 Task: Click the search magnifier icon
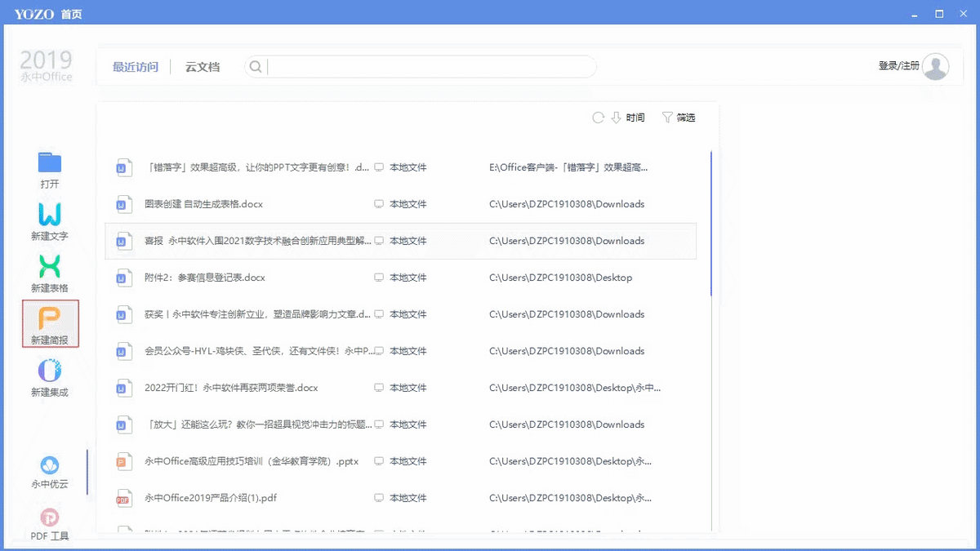pyautogui.click(x=256, y=67)
